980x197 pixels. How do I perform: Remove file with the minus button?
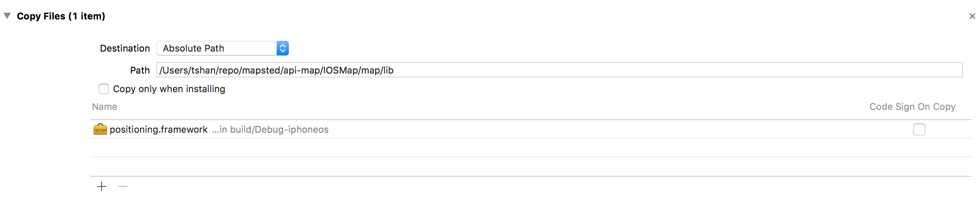point(123,186)
